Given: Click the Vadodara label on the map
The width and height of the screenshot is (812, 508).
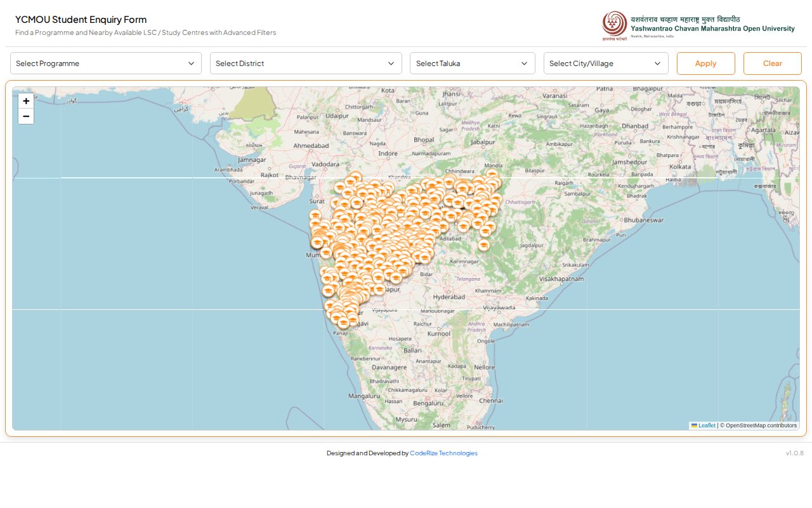Looking at the screenshot, I should [326, 164].
